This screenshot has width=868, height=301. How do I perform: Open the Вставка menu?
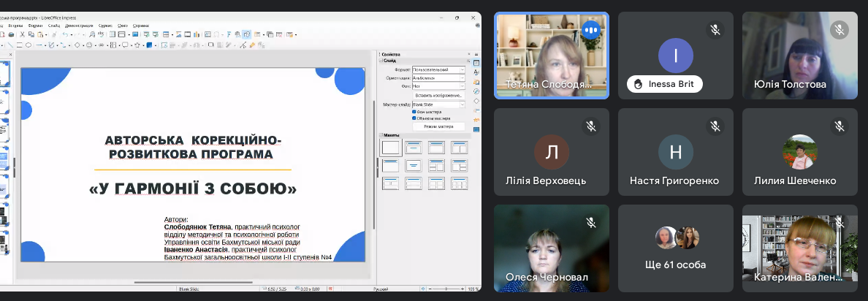(x=15, y=26)
